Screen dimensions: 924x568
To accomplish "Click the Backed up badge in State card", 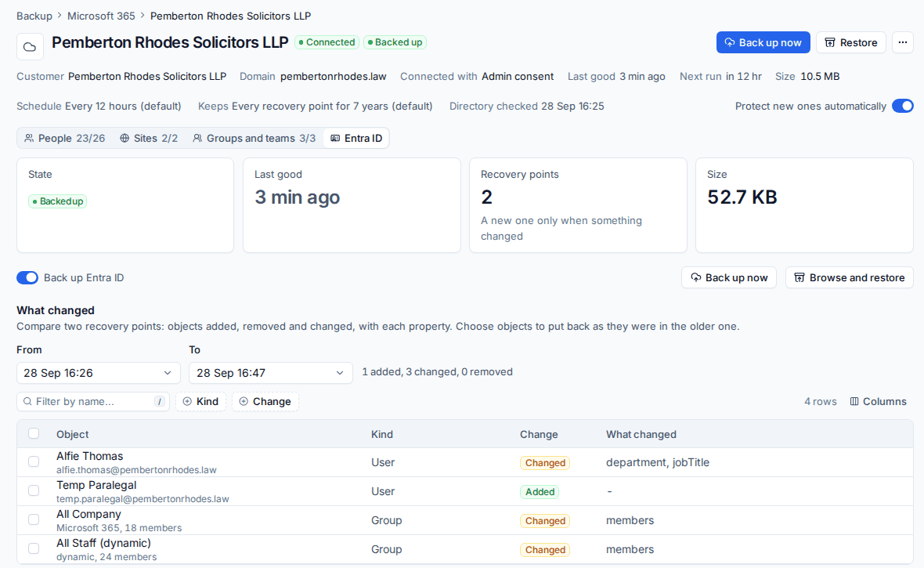I will 58,201.
